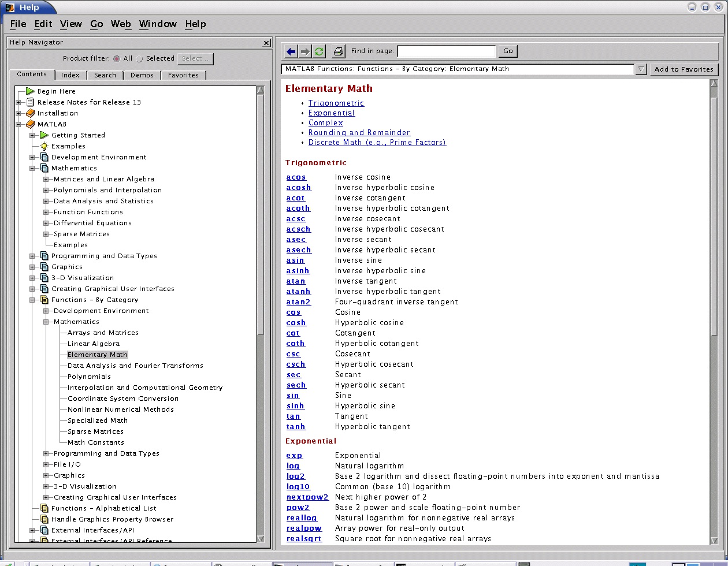The image size is (728, 566).
Task: Close the Help Navigator pane
Action: coord(266,43)
